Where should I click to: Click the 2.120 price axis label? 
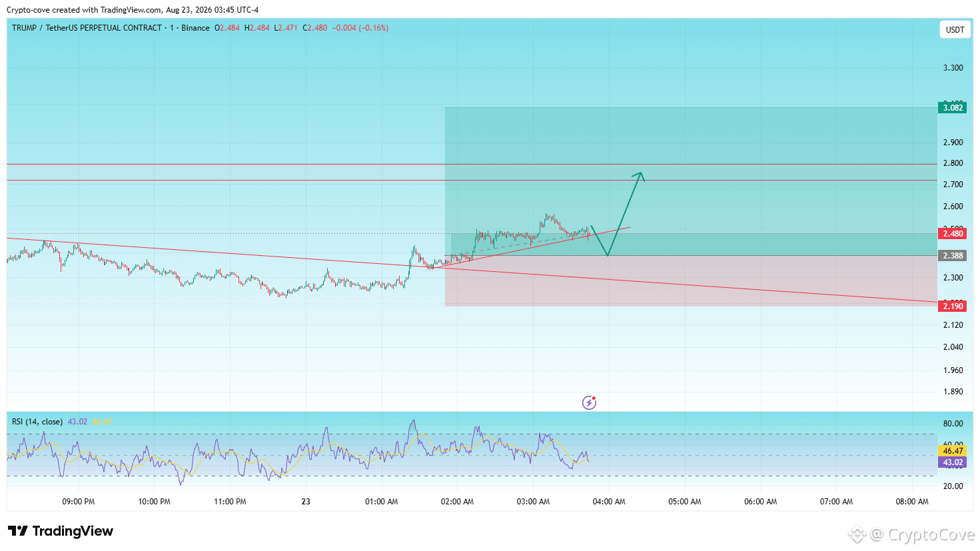coord(953,325)
